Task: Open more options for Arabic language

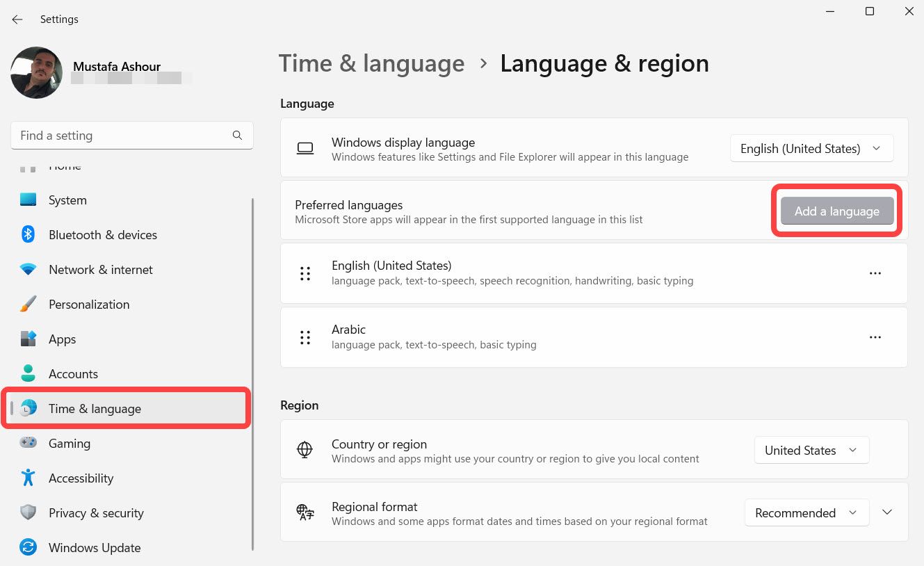Action: pos(875,337)
